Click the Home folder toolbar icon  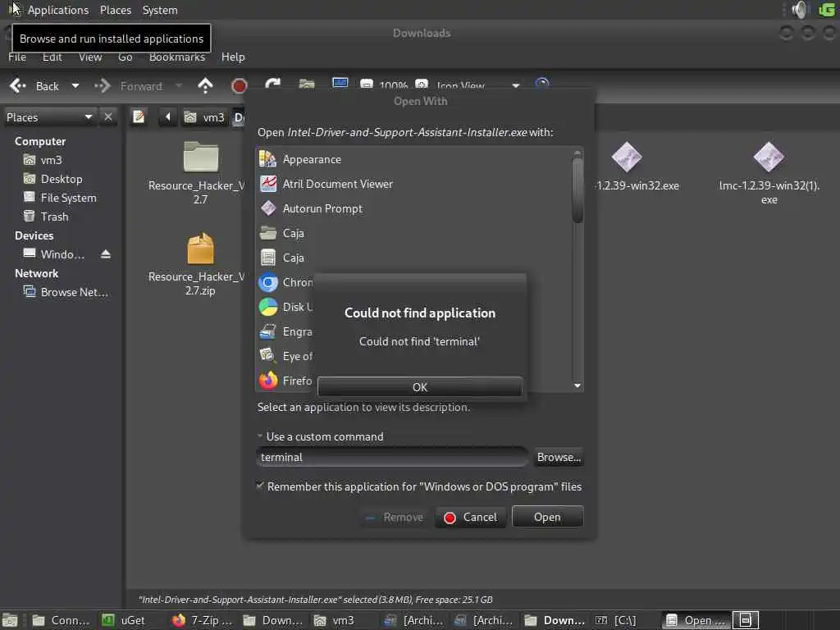pos(307,84)
